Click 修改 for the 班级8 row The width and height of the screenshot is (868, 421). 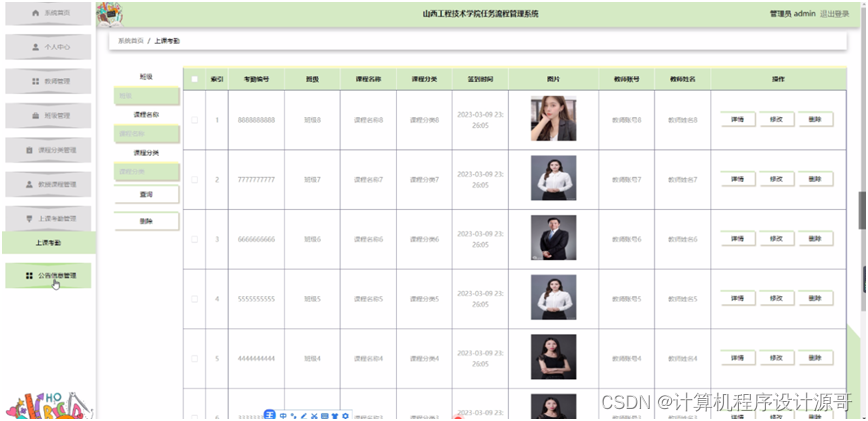776,119
